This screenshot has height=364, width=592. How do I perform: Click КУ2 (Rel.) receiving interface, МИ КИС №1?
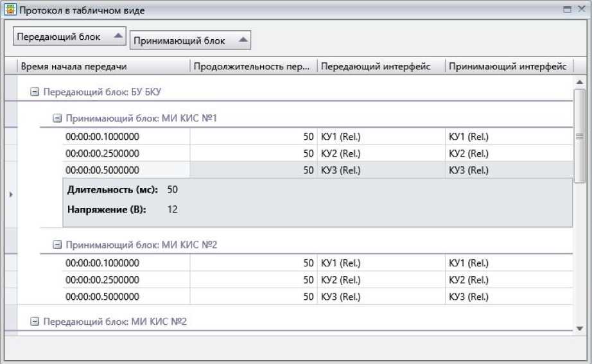(x=469, y=153)
